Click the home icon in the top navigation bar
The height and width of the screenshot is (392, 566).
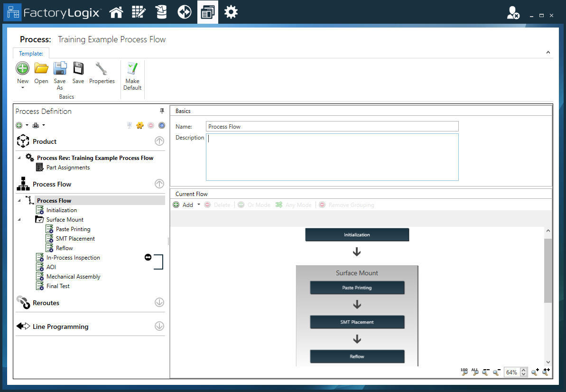[x=116, y=11]
